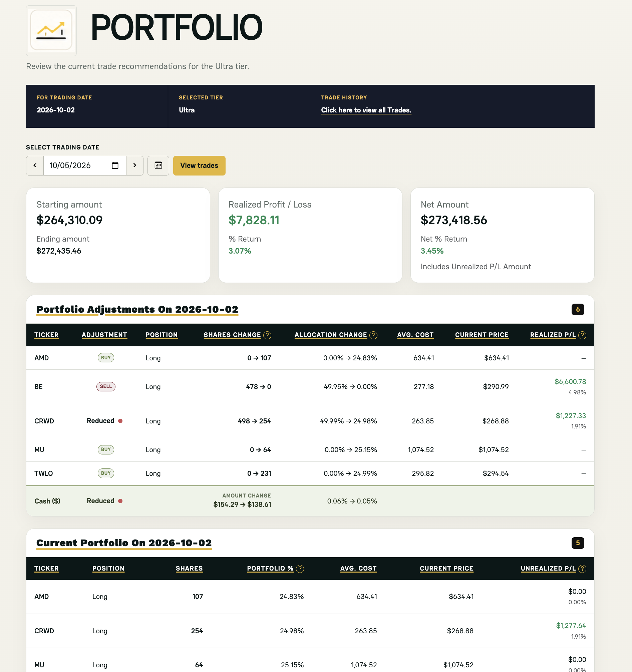632x672 pixels.
Task: Select the BE realized P/L value $6,600.78
Action: (570, 382)
